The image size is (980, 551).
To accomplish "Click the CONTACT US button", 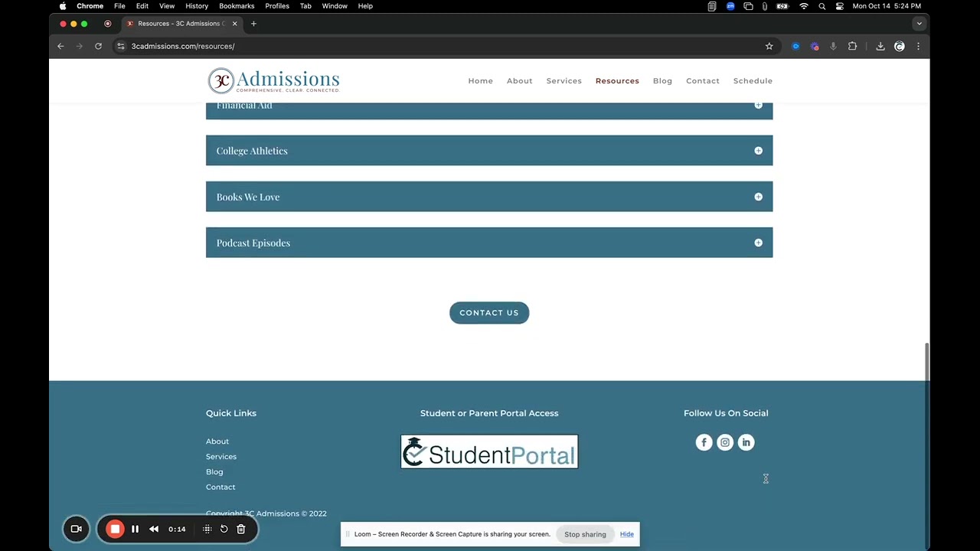I will [489, 313].
